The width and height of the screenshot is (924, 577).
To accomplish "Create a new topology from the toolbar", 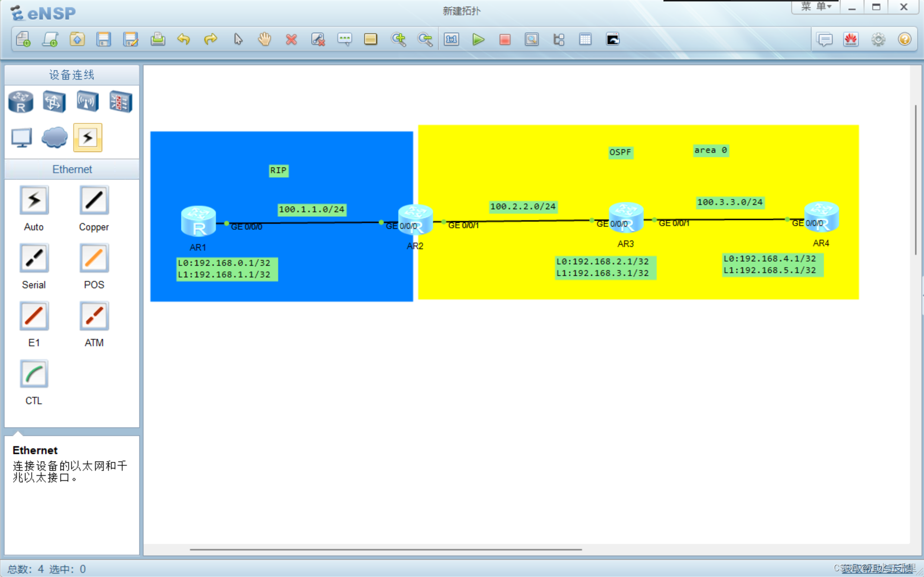I will (x=23, y=39).
